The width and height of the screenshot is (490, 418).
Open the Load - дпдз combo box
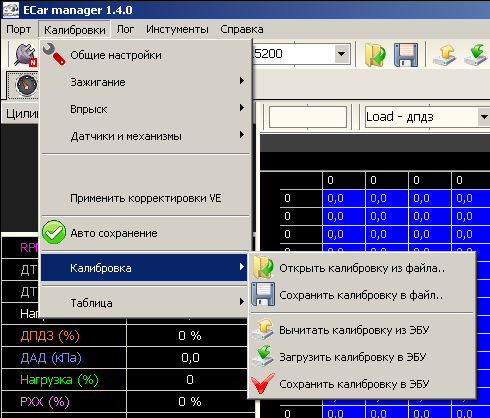pyautogui.click(x=427, y=117)
